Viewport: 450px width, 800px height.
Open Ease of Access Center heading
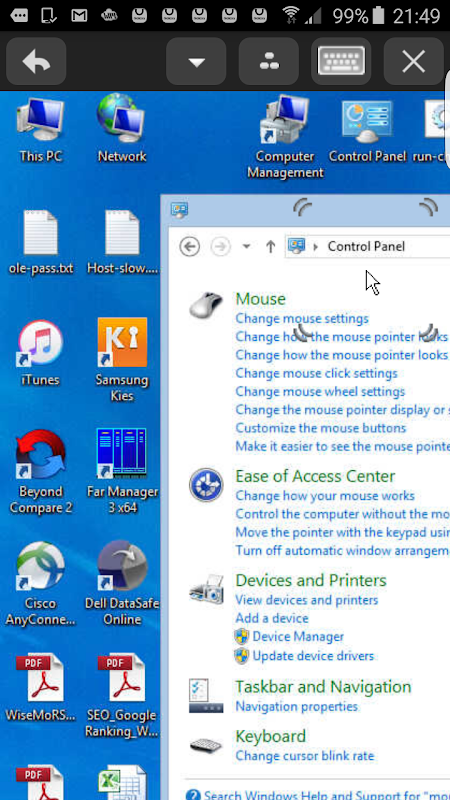pos(315,477)
